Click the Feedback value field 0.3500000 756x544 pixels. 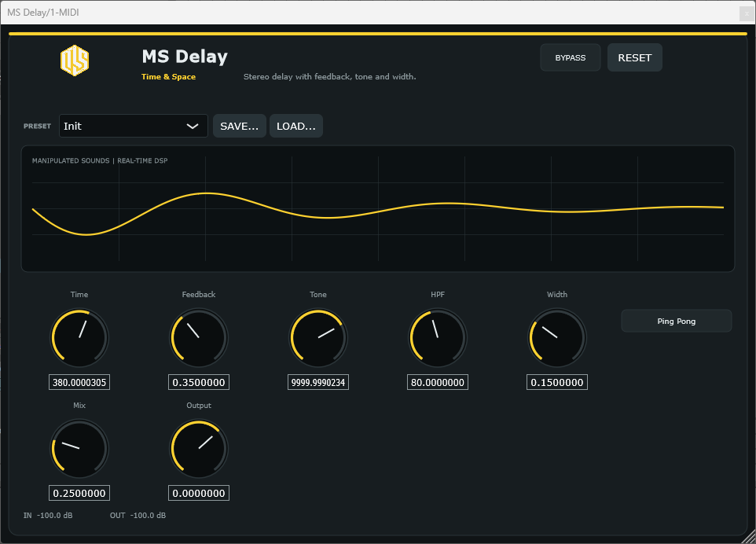199,382
